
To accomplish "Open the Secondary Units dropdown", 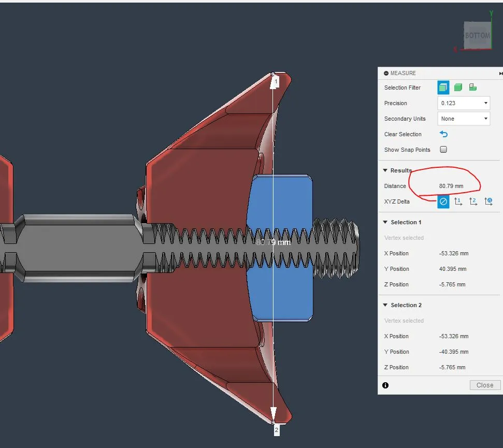I will 463,119.
